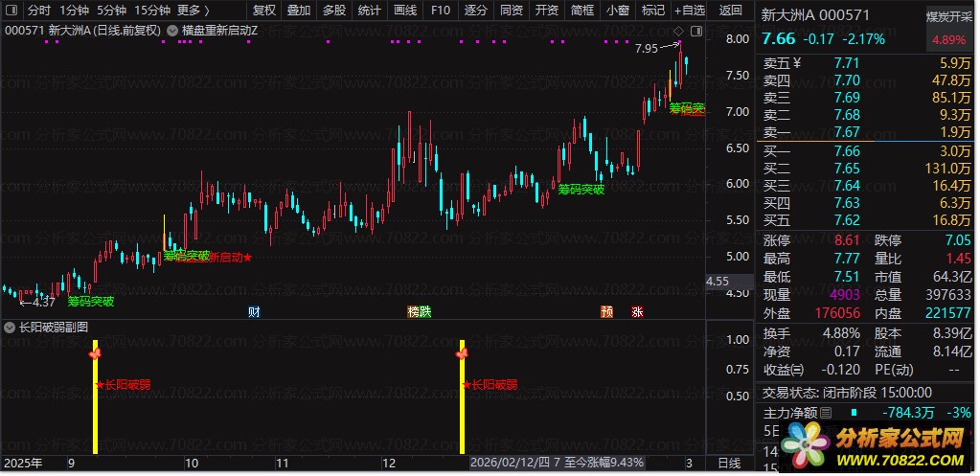The width and height of the screenshot is (980, 476).
Task: Click 标记 mark toolbar button
Action: 653,11
